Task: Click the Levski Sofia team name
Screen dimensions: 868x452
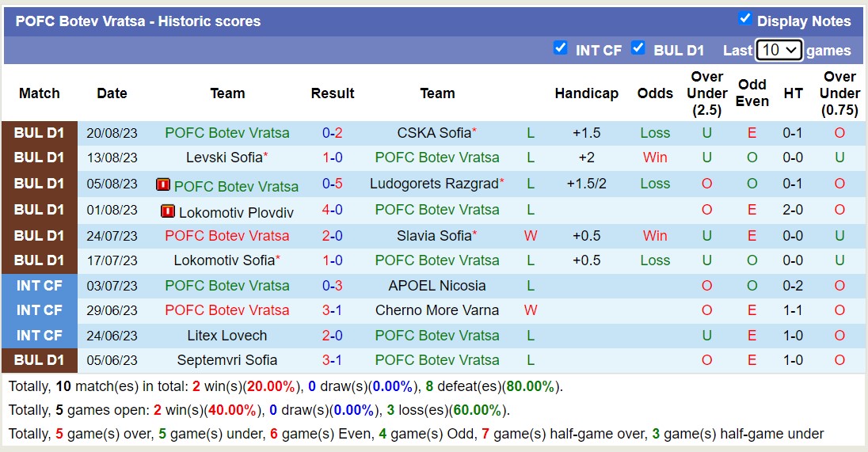Action: click(x=224, y=158)
